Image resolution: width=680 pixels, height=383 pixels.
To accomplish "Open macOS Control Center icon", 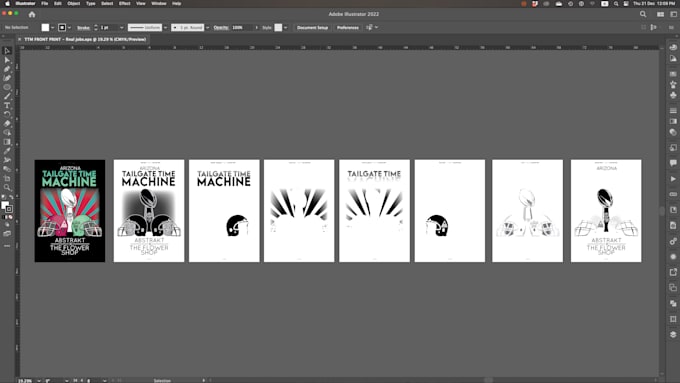I will 626,3.
